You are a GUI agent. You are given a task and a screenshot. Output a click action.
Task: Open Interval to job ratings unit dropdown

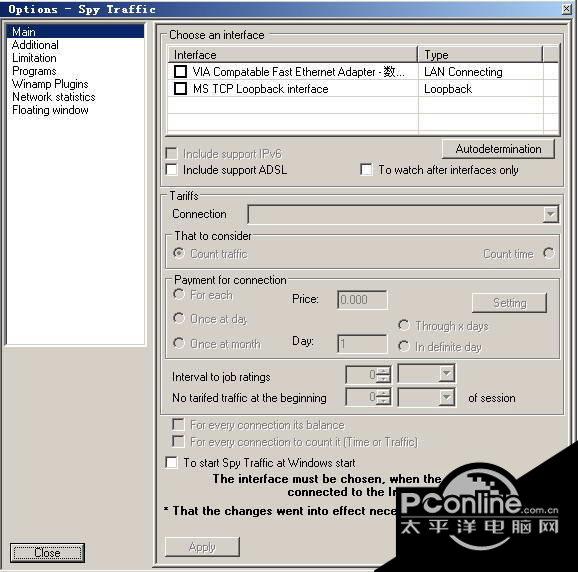pyautogui.click(x=446, y=374)
